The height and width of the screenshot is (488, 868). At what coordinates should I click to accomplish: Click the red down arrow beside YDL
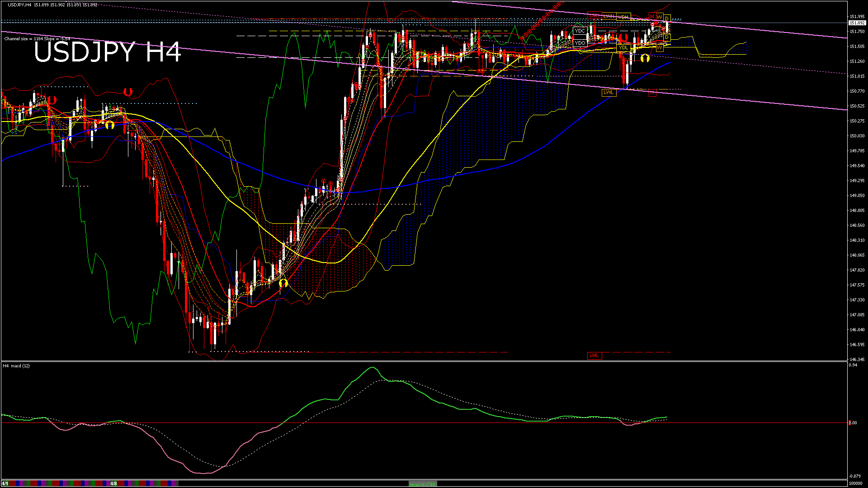click(623, 38)
